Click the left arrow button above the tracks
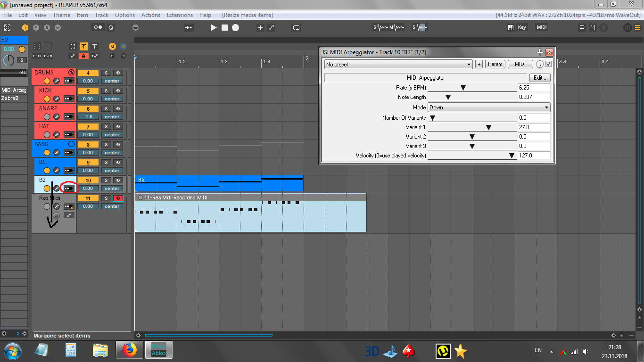Image resolution: width=644 pixels, height=362 pixels. point(112,56)
